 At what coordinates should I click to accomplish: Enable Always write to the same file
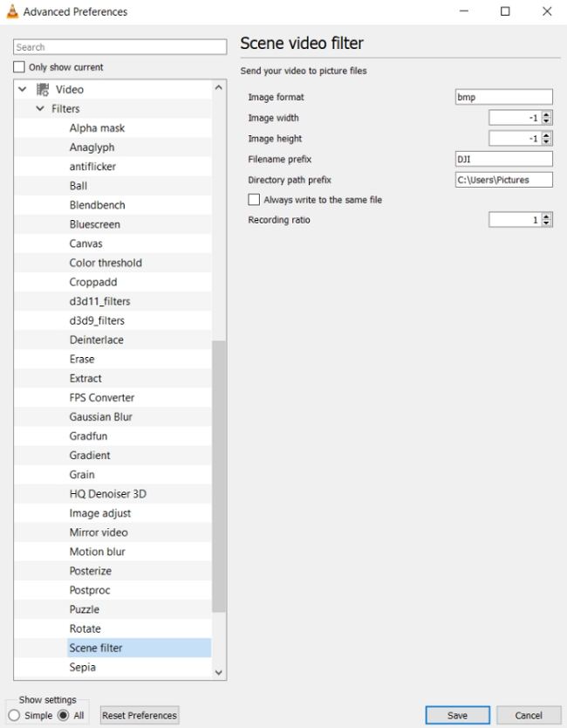[254, 200]
